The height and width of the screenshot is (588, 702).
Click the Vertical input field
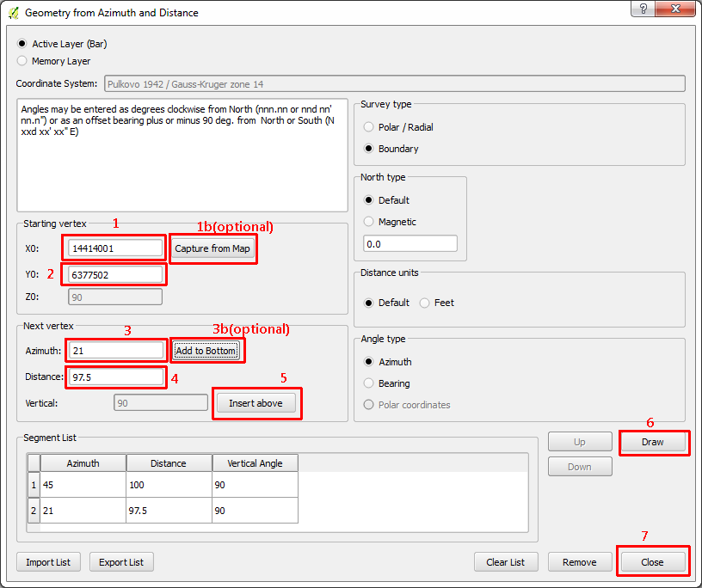(x=161, y=402)
